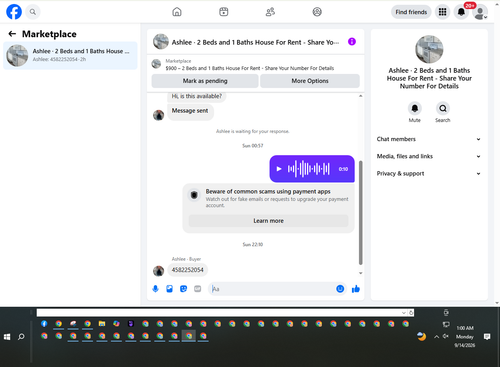The height and width of the screenshot is (367, 500).
Task: Send a thumbs-up like
Action: (356, 289)
